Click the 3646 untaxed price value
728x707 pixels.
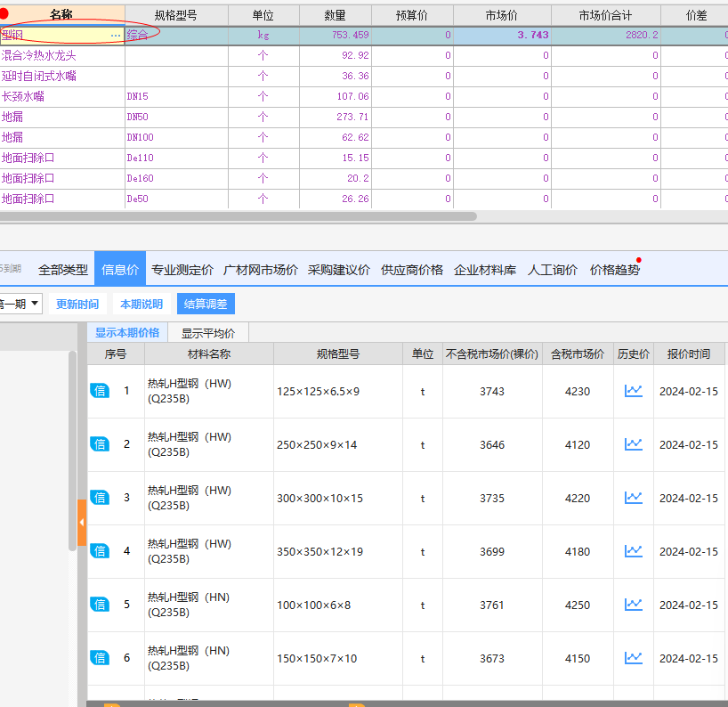click(x=492, y=444)
